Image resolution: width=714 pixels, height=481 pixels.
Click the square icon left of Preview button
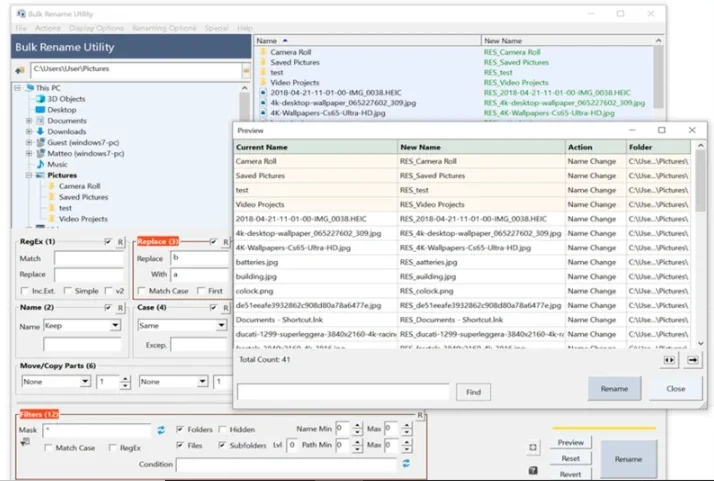pos(533,447)
